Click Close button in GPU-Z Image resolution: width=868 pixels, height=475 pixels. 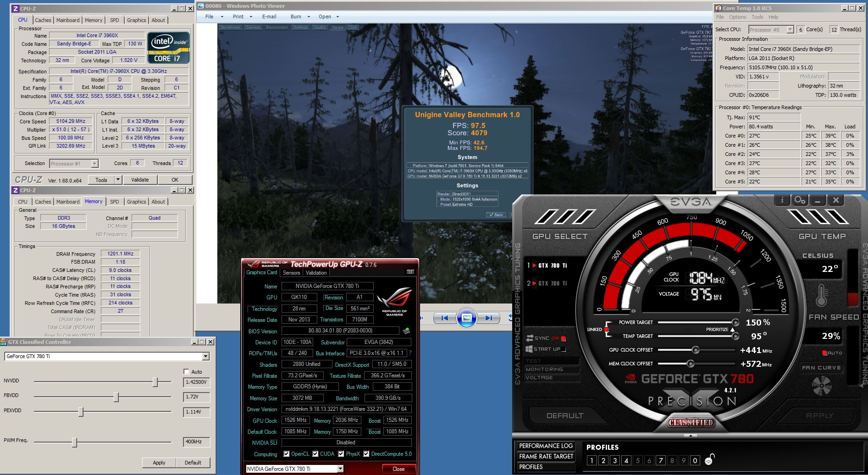coord(398,469)
